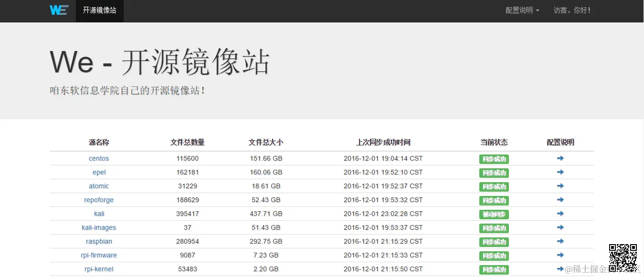
Task: Click the 访客，你好！ greeting text
Action: pyautogui.click(x=572, y=10)
